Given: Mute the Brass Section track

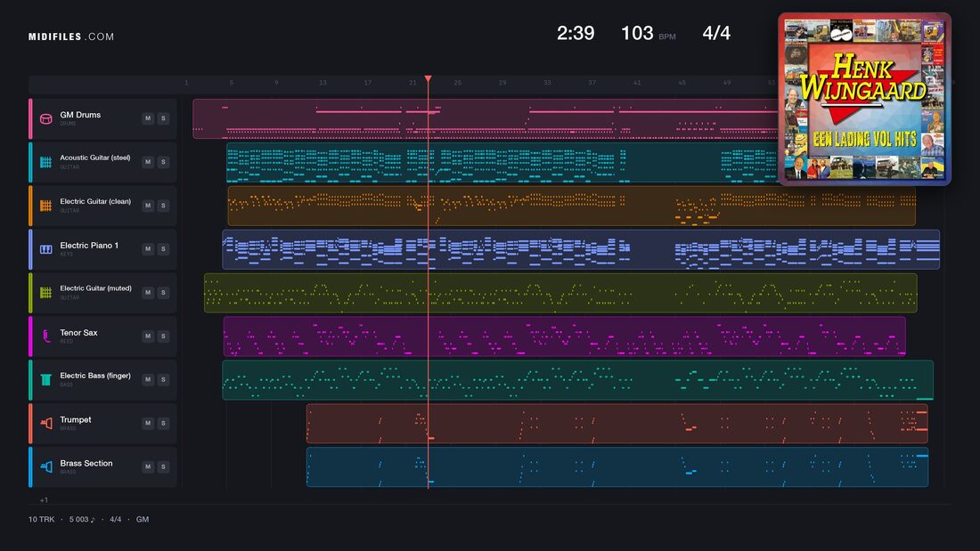Looking at the screenshot, I should point(148,466).
